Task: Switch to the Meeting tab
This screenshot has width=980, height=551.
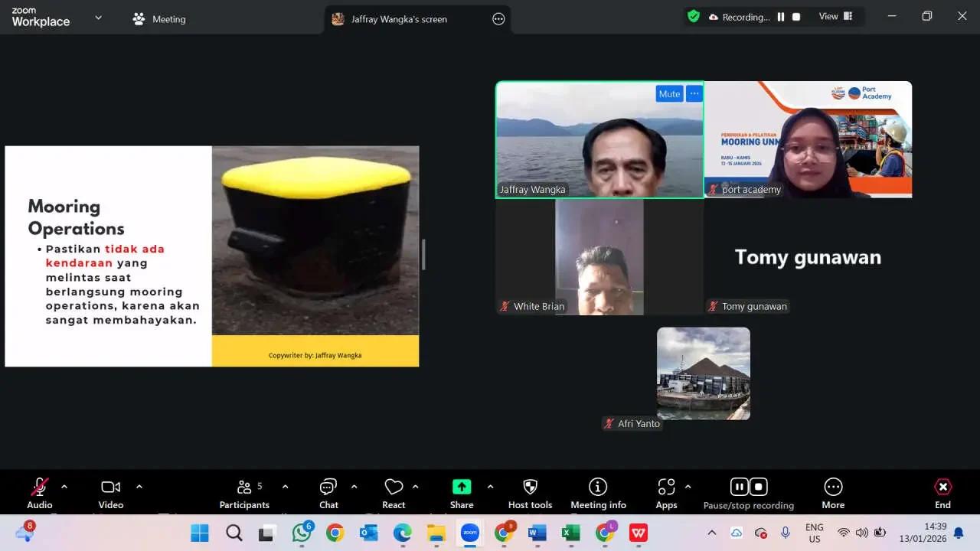Action: pos(159,19)
